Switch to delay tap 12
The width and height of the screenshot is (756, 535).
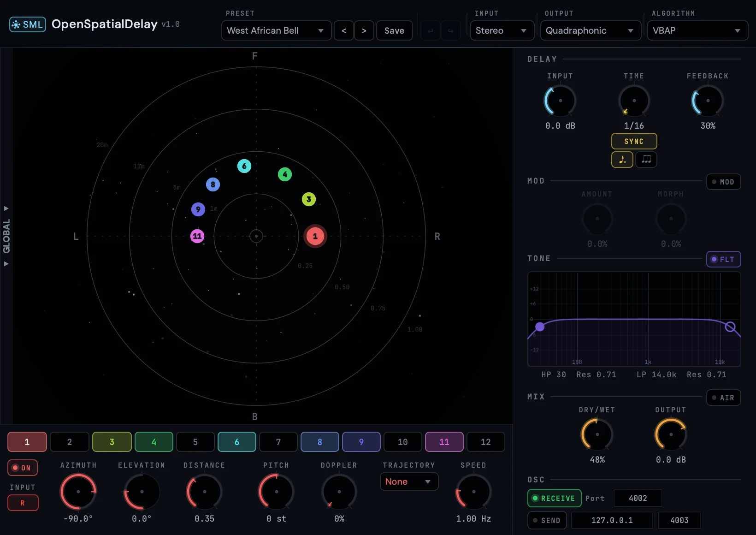[x=486, y=442]
